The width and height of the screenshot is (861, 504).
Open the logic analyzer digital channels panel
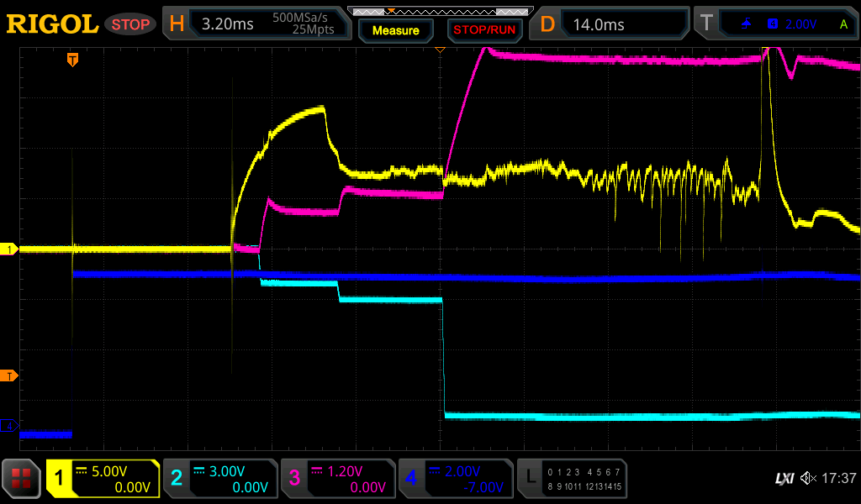coord(572,479)
